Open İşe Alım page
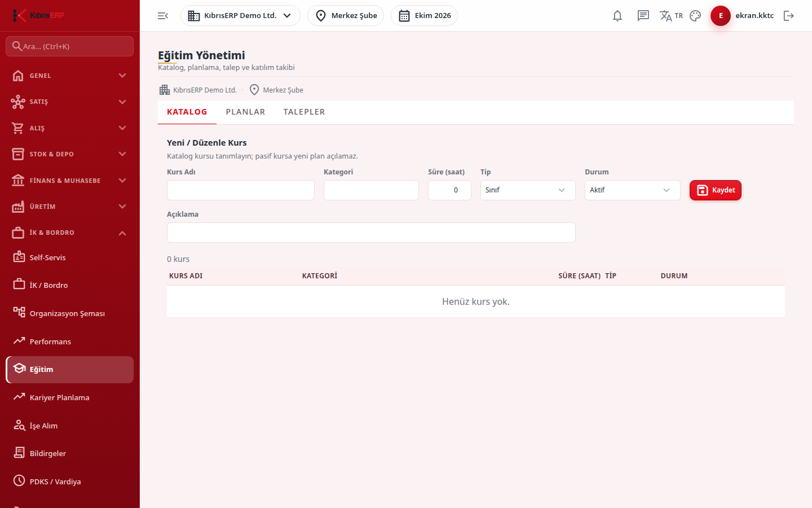812x508 pixels. coord(69,426)
